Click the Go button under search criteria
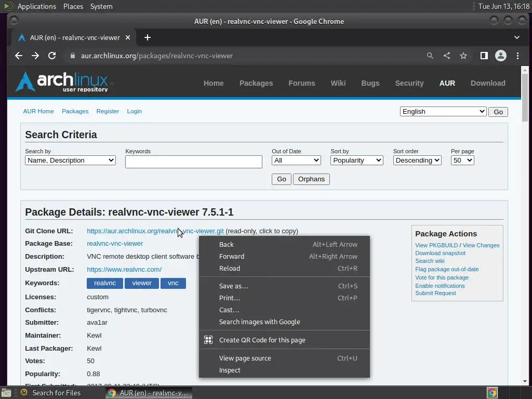 point(281,179)
